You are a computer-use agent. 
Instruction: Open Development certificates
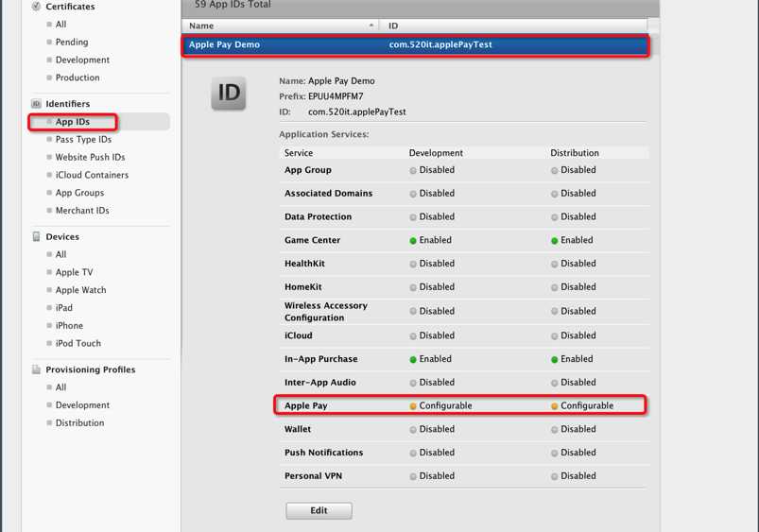point(82,60)
